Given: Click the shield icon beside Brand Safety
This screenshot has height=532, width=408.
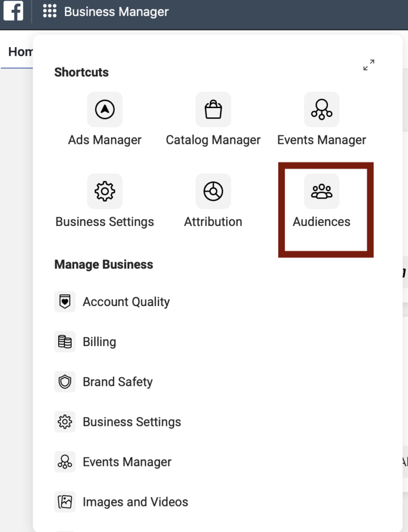Looking at the screenshot, I should (65, 382).
